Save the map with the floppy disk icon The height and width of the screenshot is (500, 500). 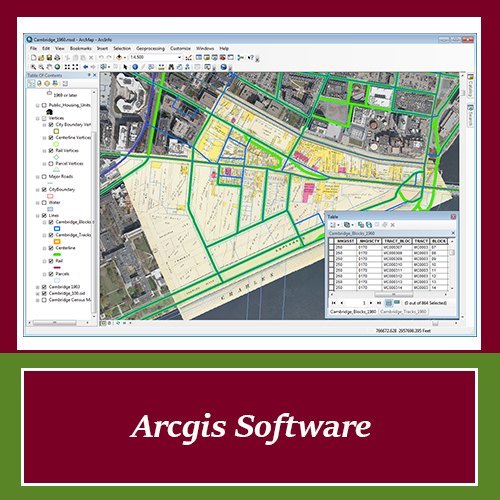(49, 58)
